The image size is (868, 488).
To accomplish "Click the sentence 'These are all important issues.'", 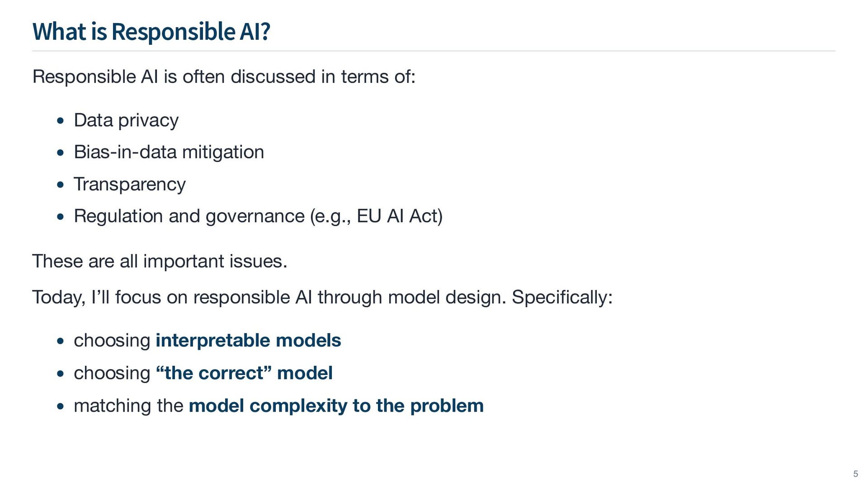I will pyautogui.click(x=160, y=261).
